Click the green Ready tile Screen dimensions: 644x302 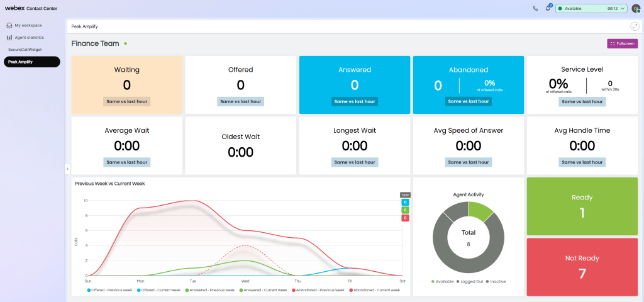coord(582,206)
